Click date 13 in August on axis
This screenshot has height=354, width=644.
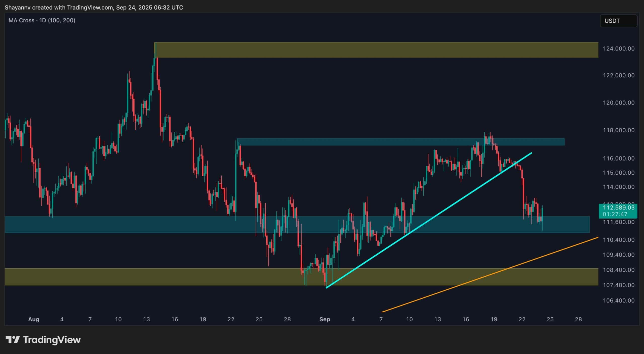click(x=146, y=319)
